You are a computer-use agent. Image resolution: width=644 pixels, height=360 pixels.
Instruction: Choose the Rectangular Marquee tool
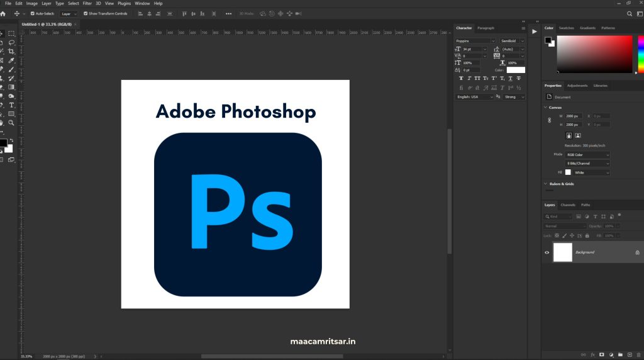click(x=11, y=33)
